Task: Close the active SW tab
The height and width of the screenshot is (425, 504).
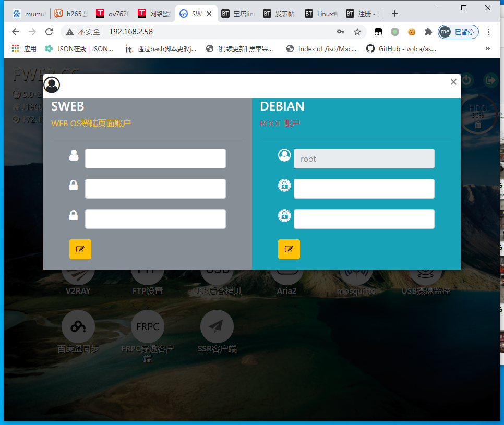Action: pyautogui.click(x=209, y=14)
